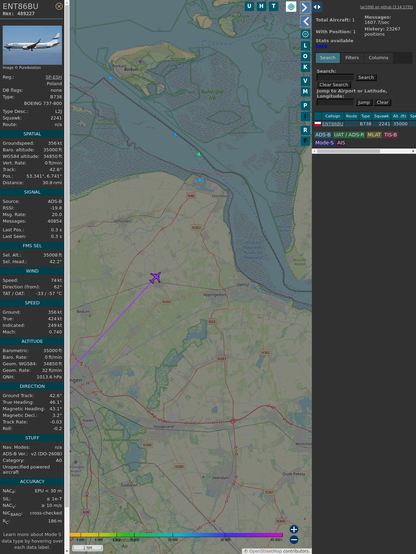Click the Jump button
The width and height of the screenshot is (416, 554).
pos(363,102)
